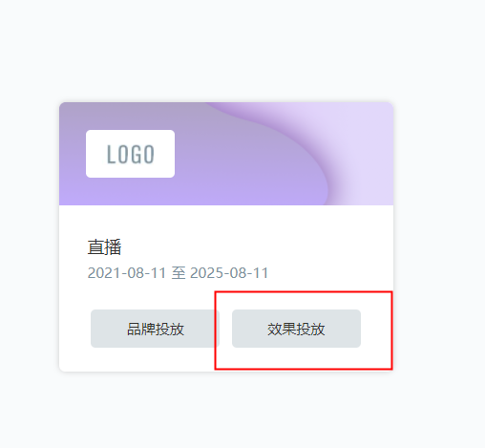Viewport: 485px width, 448px height.
Task: Click the 至 separator between dates
Action: [179, 273]
